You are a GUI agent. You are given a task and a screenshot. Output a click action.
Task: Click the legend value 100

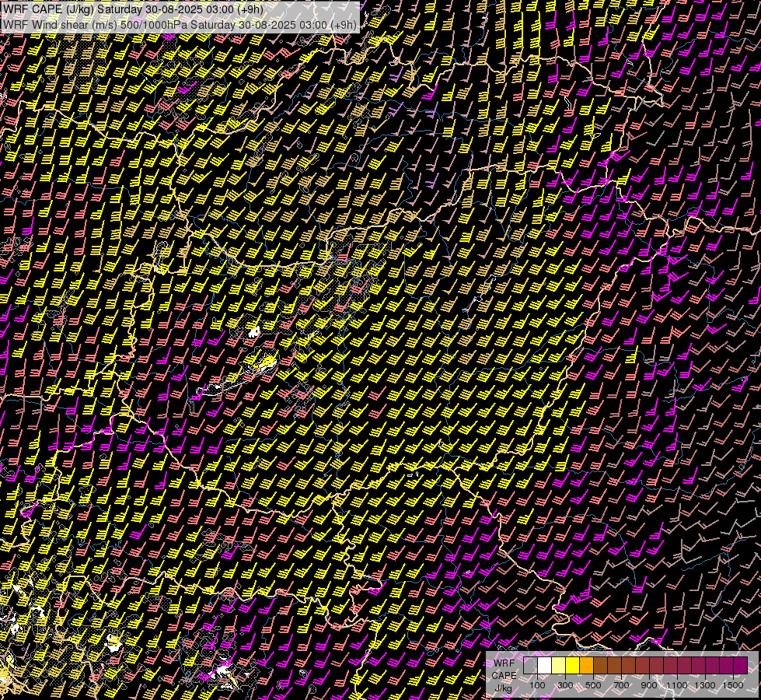pos(537,685)
